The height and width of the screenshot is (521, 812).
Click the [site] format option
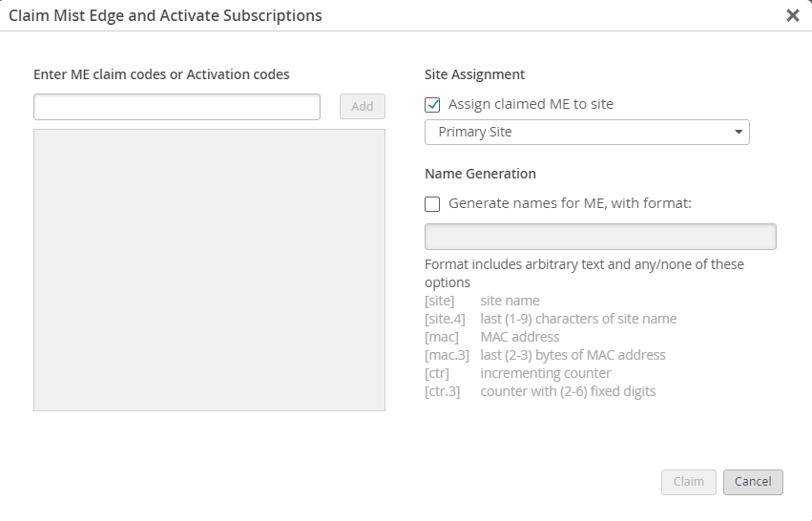[x=440, y=301]
